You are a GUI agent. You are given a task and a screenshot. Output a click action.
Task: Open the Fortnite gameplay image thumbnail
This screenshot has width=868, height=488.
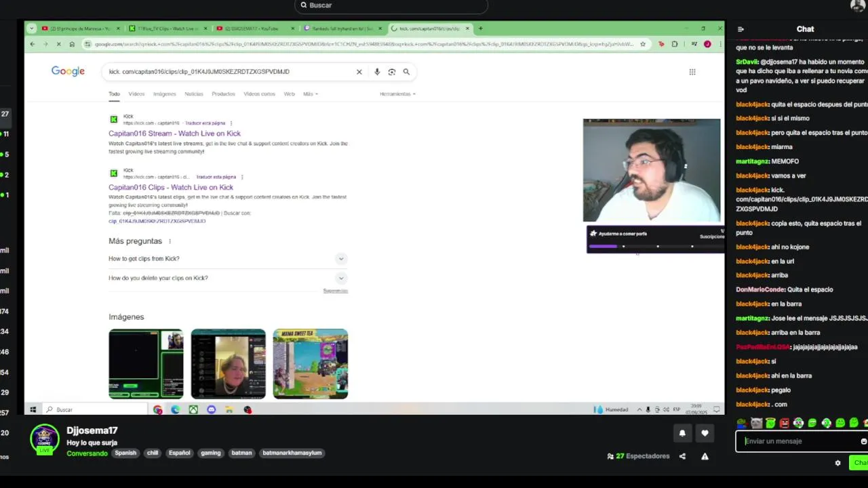tap(311, 364)
